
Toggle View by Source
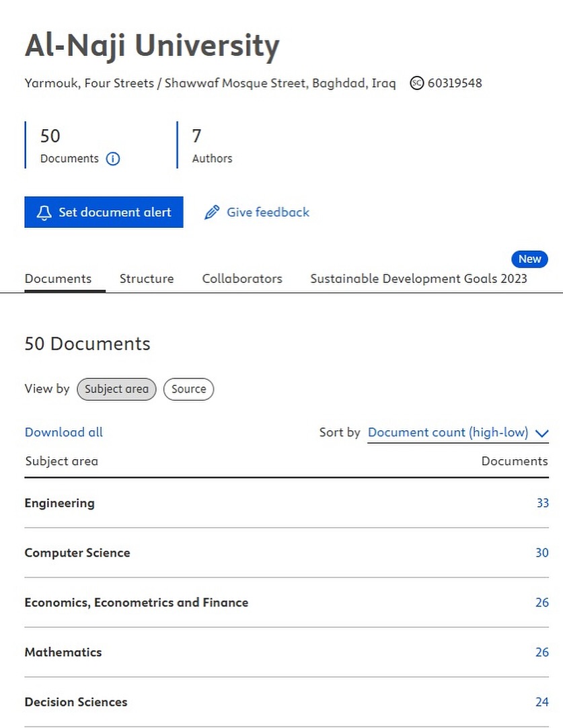coord(188,389)
